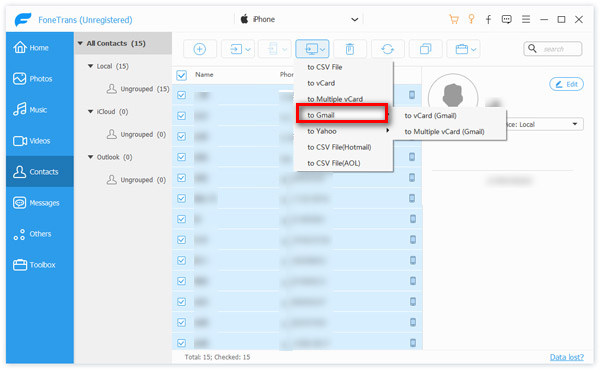Viewport: 600px width, 370px height.
Task: Click the Facebook icon
Action: pyautogui.click(x=488, y=19)
